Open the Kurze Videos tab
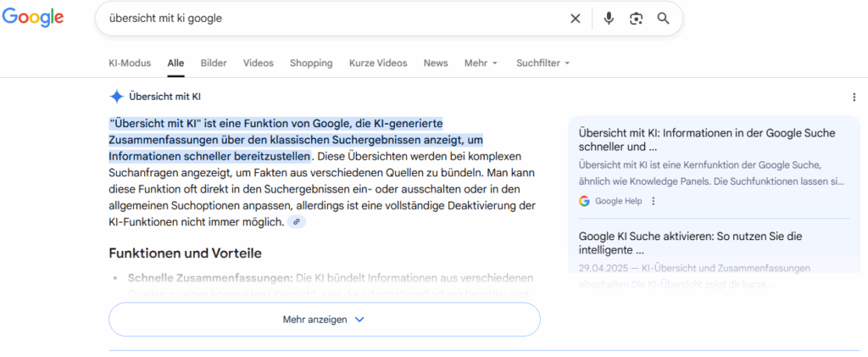Image resolution: width=868 pixels, height=357 pixels. tap(378, 63)
